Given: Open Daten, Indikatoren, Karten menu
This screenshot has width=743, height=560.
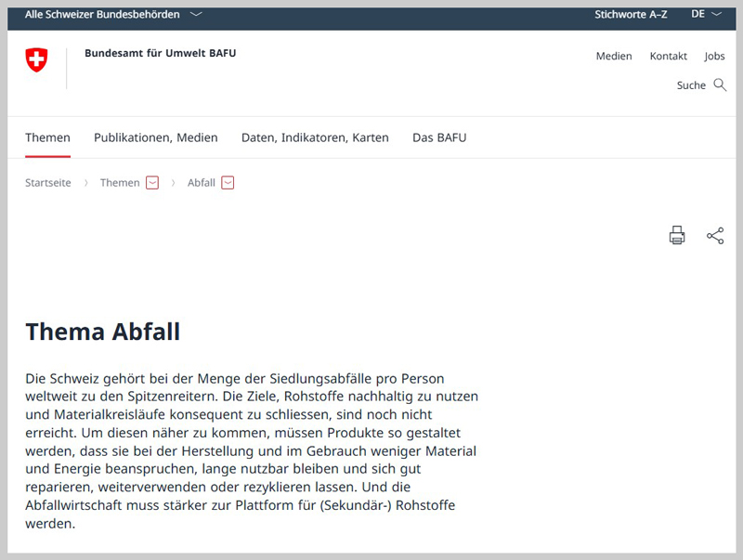Looking at the screenshot, I should tap(315, 137).
